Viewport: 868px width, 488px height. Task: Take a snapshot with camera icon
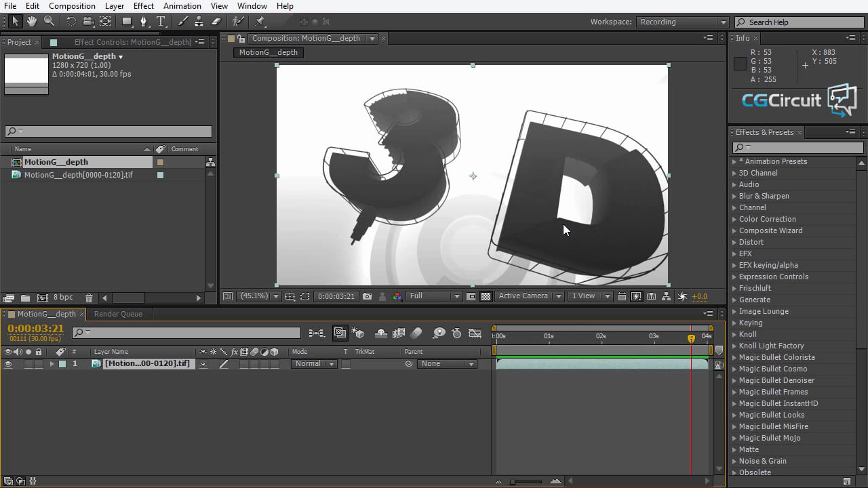pyautogui.click(x=368, y=296)
